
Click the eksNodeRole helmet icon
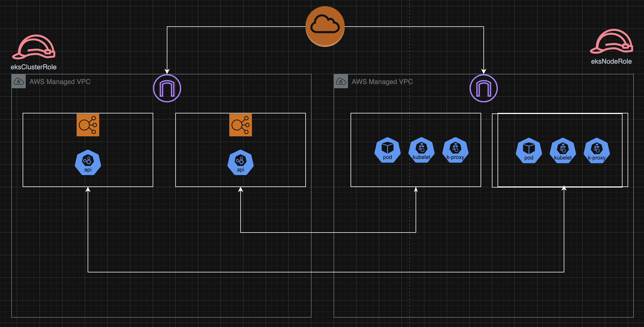(x=611, y=41)
